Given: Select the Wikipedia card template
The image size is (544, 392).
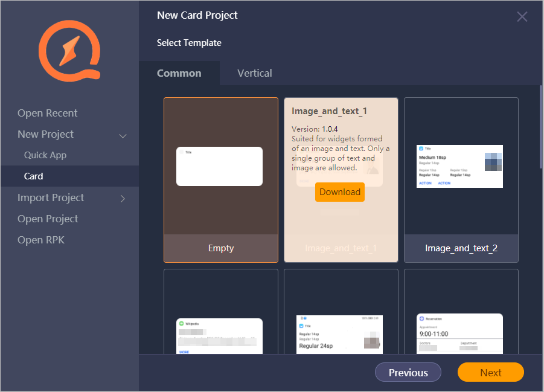Looking at the screenshot, I should coord(221,312).
